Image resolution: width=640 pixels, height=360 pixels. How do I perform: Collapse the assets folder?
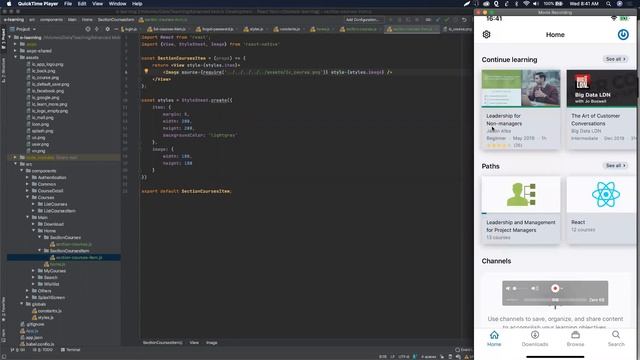click(16, 58)
